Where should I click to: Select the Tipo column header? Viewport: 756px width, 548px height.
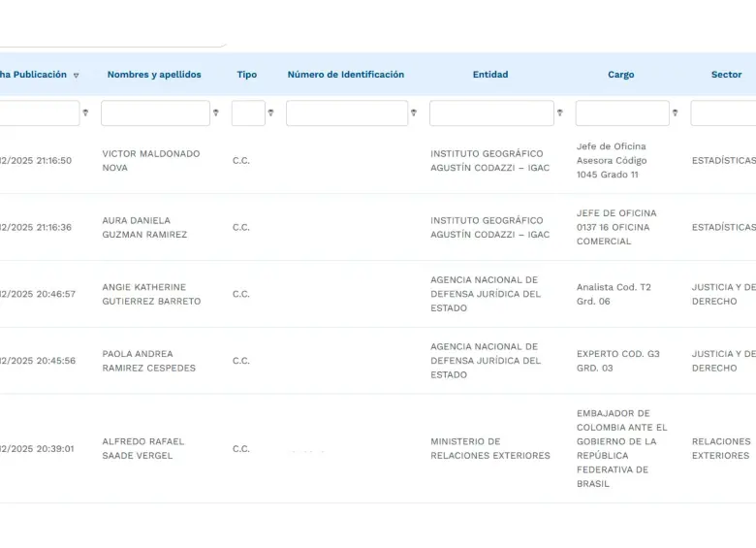tap(247, 75)
